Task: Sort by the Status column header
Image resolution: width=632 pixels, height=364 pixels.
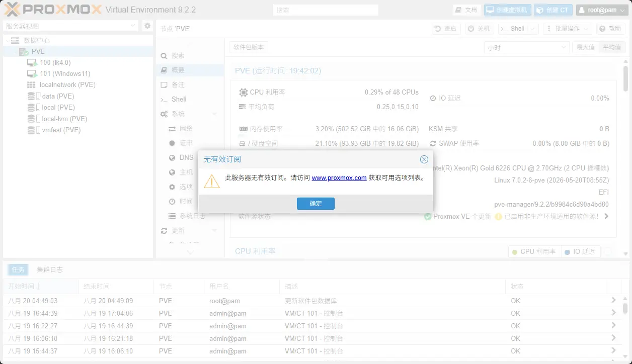Action: point(556,287)
